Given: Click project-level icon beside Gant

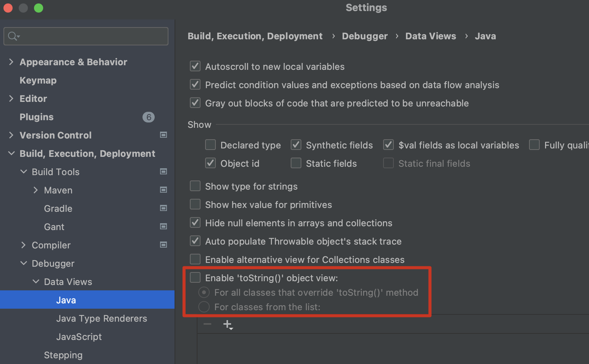Looking at the screenshot, I should tap(163, 226).
